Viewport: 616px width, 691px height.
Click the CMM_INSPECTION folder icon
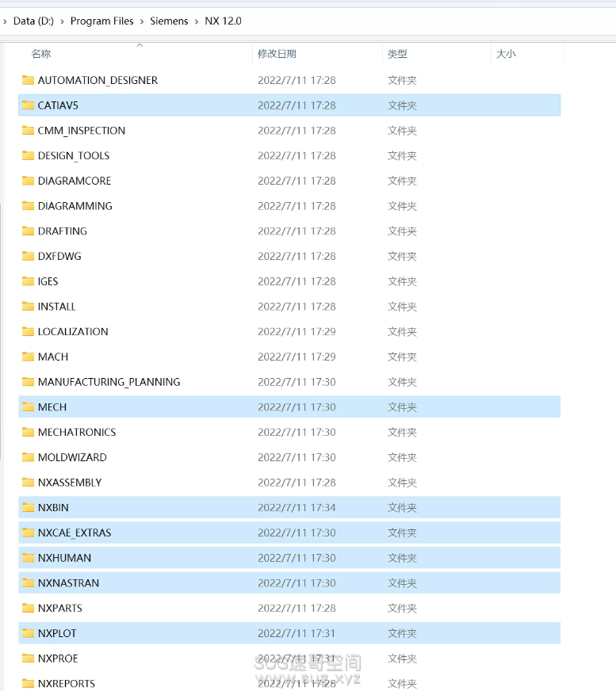pos(29,131)
